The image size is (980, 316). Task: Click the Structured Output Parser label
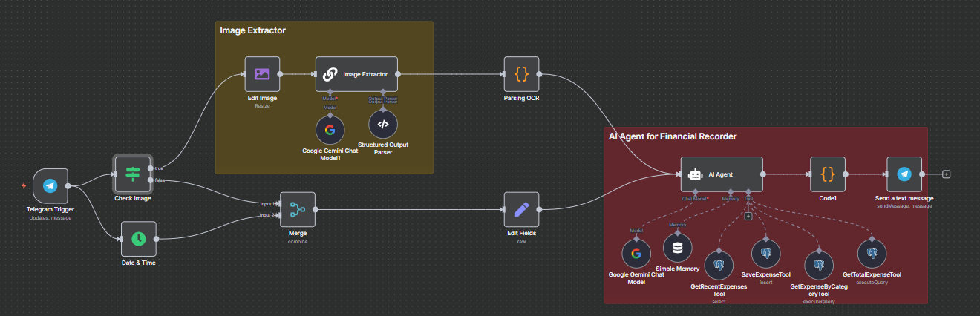coord(383,148)
